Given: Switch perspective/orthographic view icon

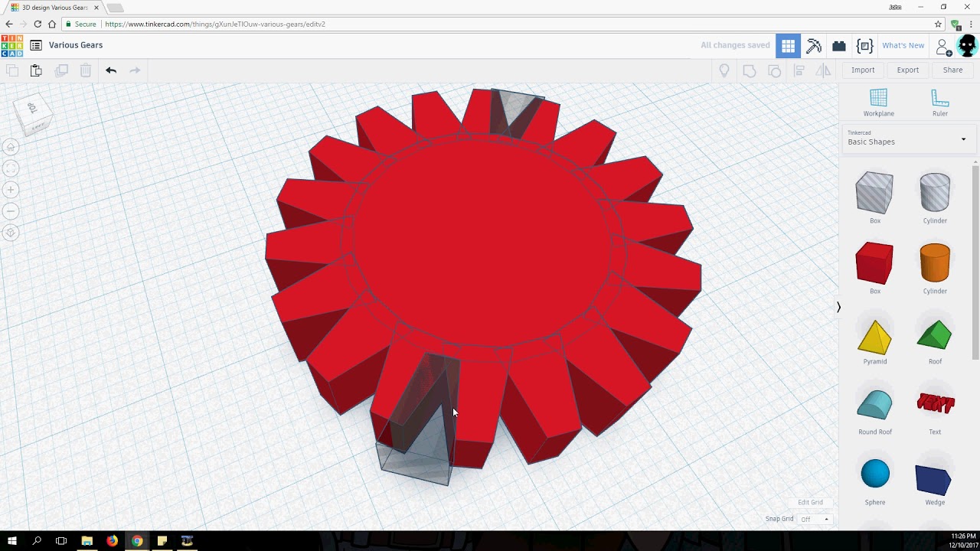Looking at the screenshot, I should pyautogui.click(x=11, y=233).
